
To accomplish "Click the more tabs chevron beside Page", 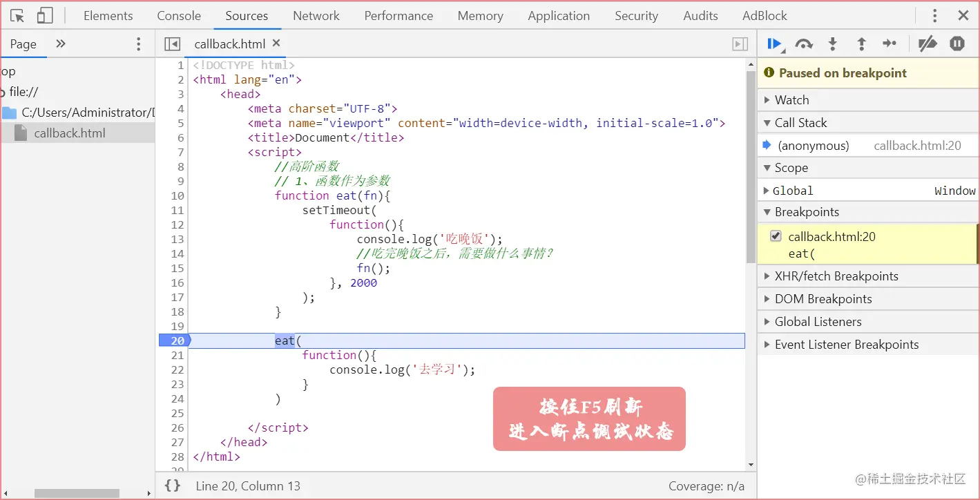I will [x=61, y=44].
